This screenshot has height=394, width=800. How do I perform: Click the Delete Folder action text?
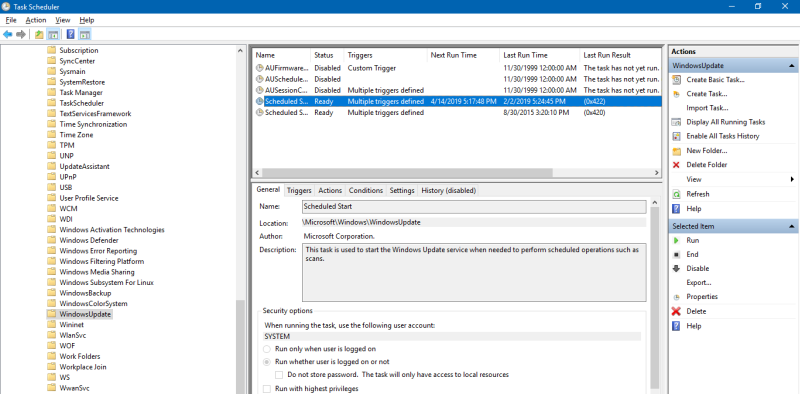(x=707, y=165)
